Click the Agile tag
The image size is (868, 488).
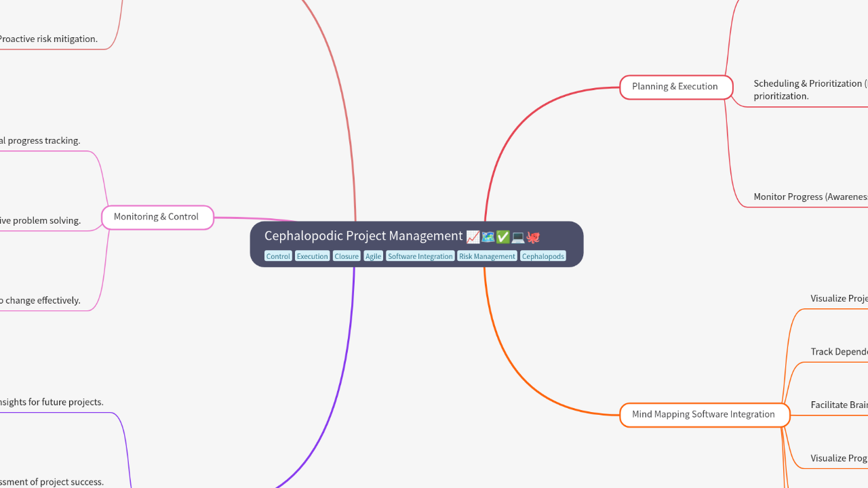(x=373, y=256)
